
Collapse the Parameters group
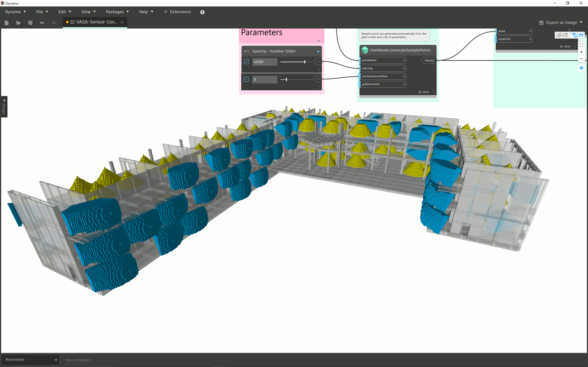(x=319, y=41)
